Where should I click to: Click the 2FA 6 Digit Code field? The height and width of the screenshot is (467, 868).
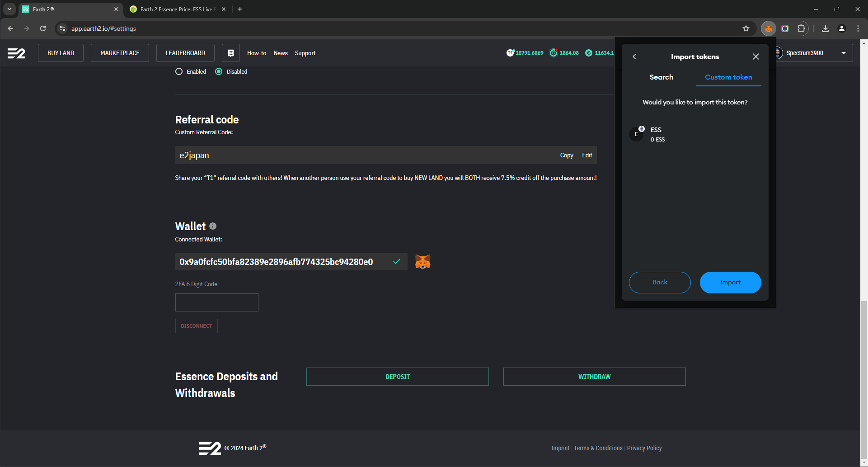pyautogui.click(x=216, y=302)
